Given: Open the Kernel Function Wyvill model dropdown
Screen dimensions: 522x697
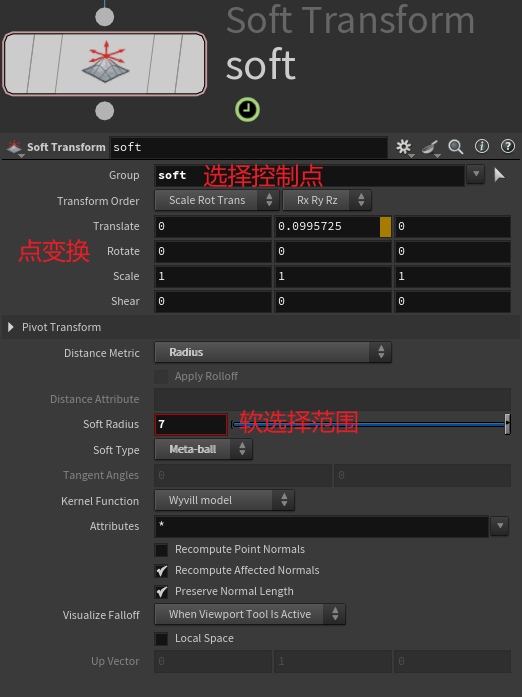Looking at the screenshot, I should click(x=225, y=500).
